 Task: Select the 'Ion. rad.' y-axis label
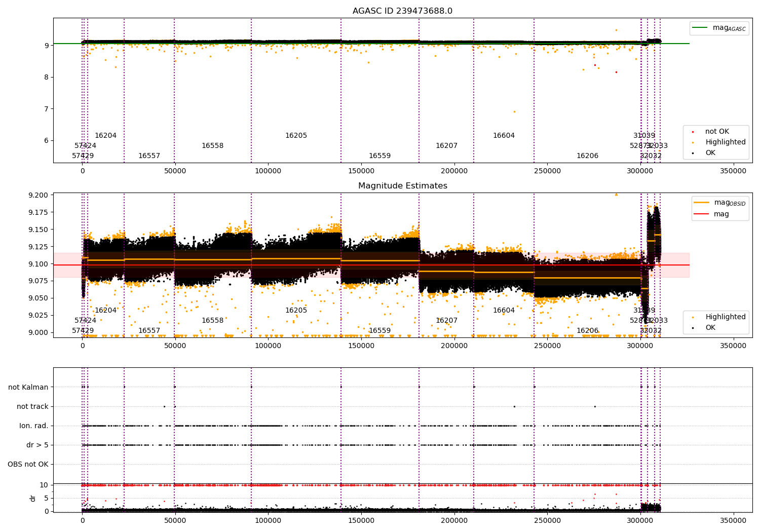(34, 426)
